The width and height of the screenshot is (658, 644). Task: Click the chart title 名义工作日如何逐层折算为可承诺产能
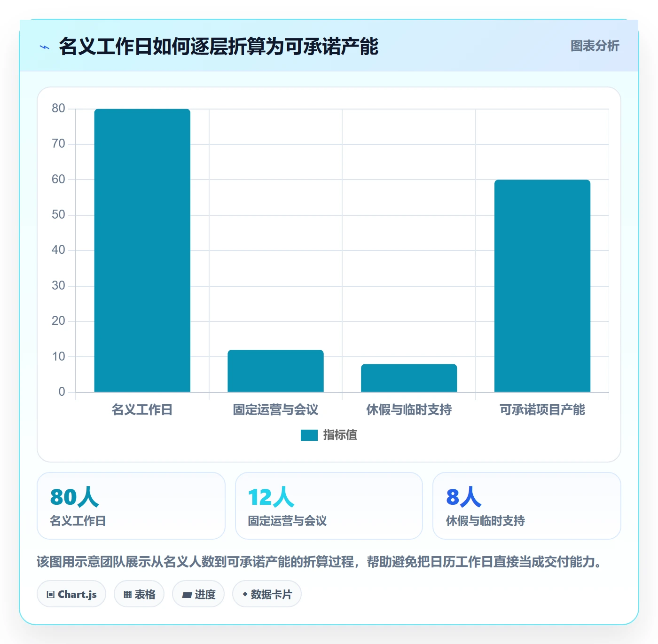[x=219, y=47]
